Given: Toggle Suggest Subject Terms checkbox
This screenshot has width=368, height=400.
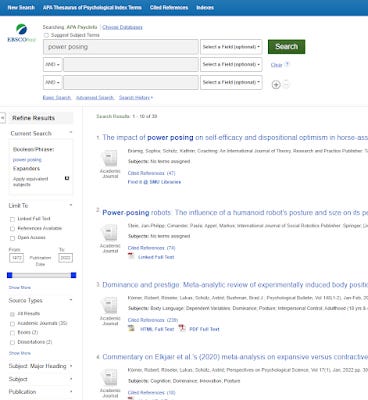Looking at the screenshot, I should pyautogui.click(x=46, y=35).
